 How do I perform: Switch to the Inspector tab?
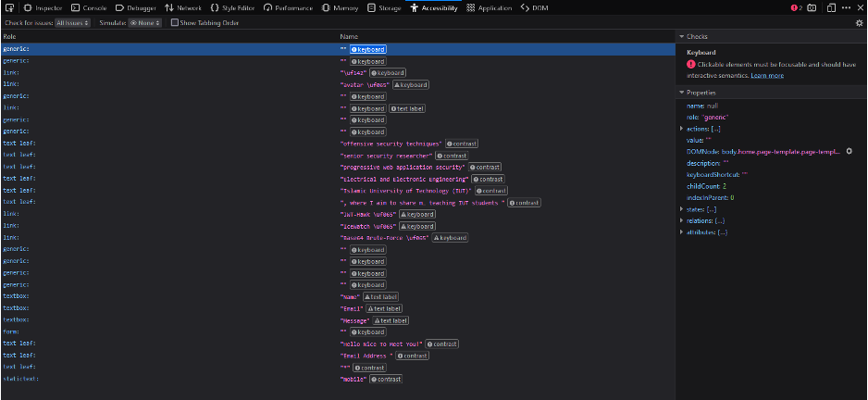point(43,7)
